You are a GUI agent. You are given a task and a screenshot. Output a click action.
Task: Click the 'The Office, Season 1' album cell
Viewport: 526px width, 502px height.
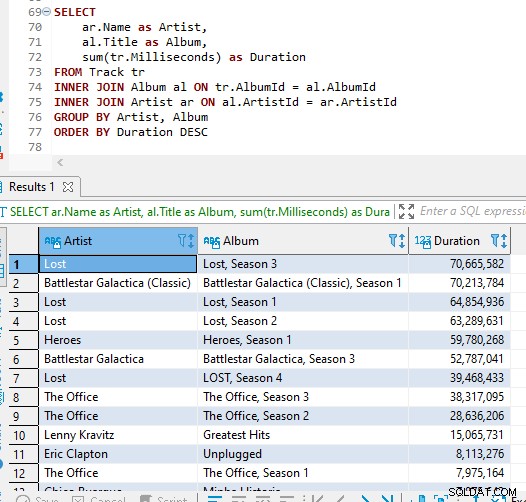coord(303,473)
